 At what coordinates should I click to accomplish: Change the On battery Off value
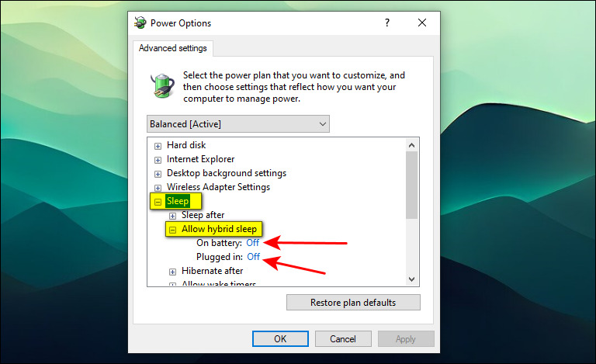point(253,243)
